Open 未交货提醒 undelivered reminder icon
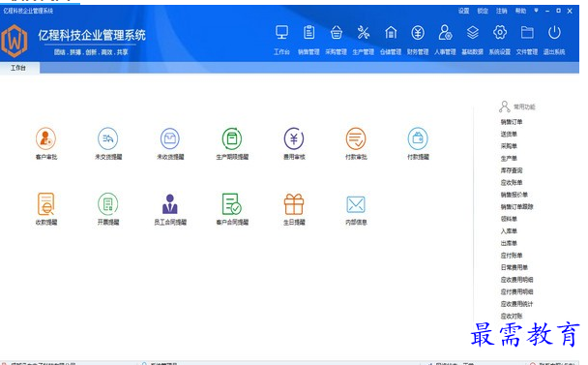588x365 pixels. tap(108, 138)
